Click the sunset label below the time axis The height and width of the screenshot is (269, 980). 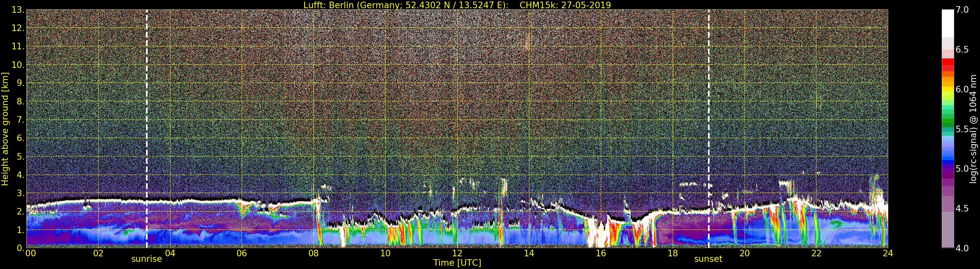pyautogui.click(x=708, y=259)
